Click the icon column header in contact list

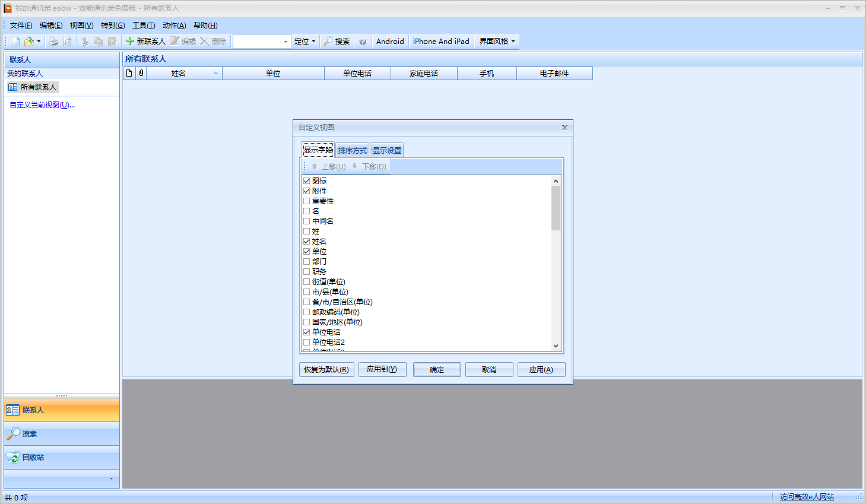(129, 74)
